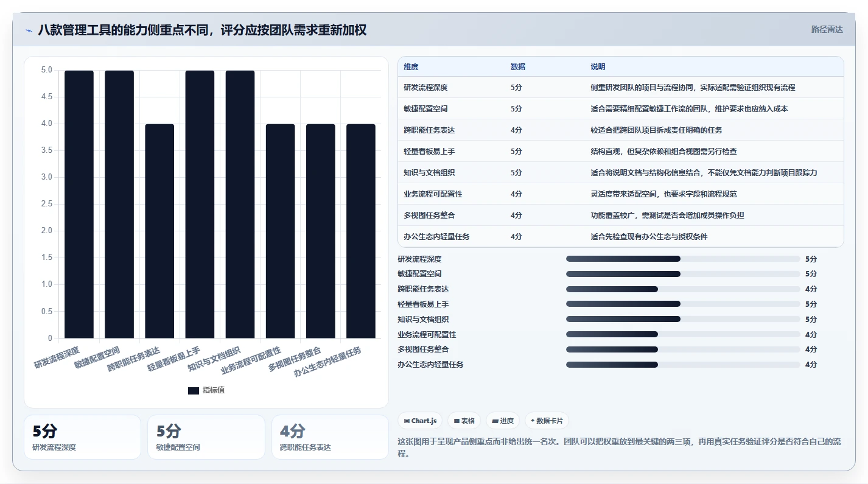The height and width of the screenshot is (484, 868).
Task: Click the chart bar for 多视图任务整合
Action: pos(321,231)
